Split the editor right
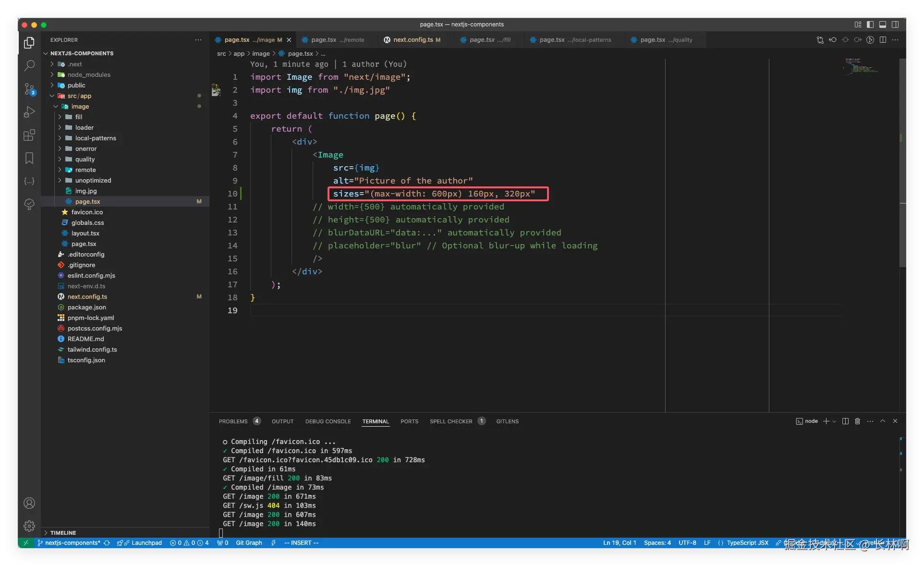This screenshot has width=924, height=566. pos(883,40)
